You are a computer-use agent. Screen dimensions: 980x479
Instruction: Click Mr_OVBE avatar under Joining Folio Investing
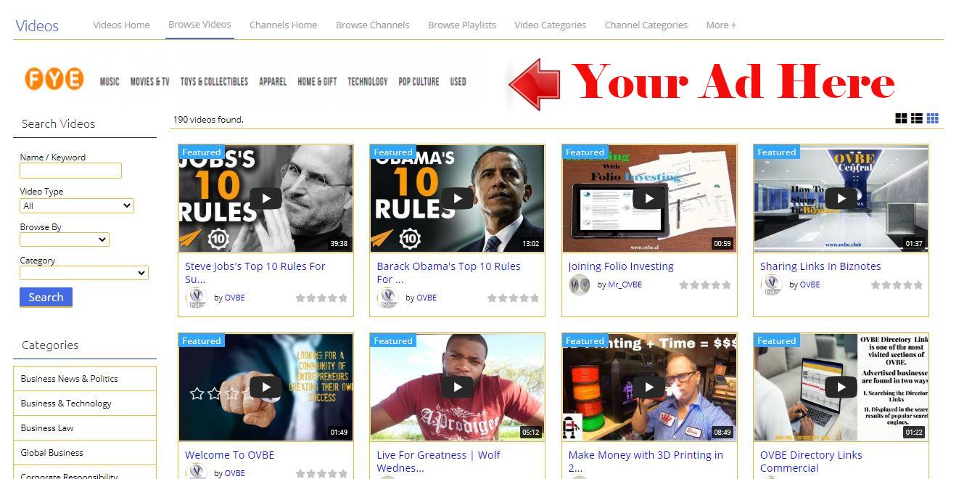(x=580, y=284)
